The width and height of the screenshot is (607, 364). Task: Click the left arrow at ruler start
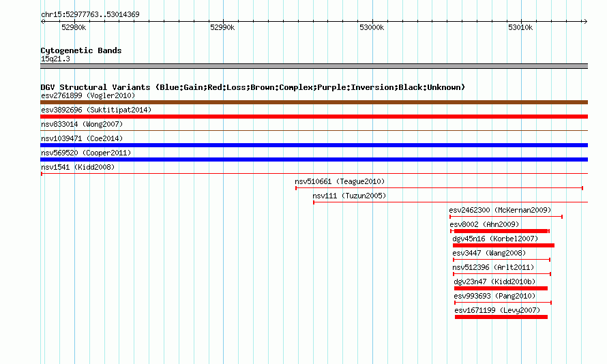(42, 21)
